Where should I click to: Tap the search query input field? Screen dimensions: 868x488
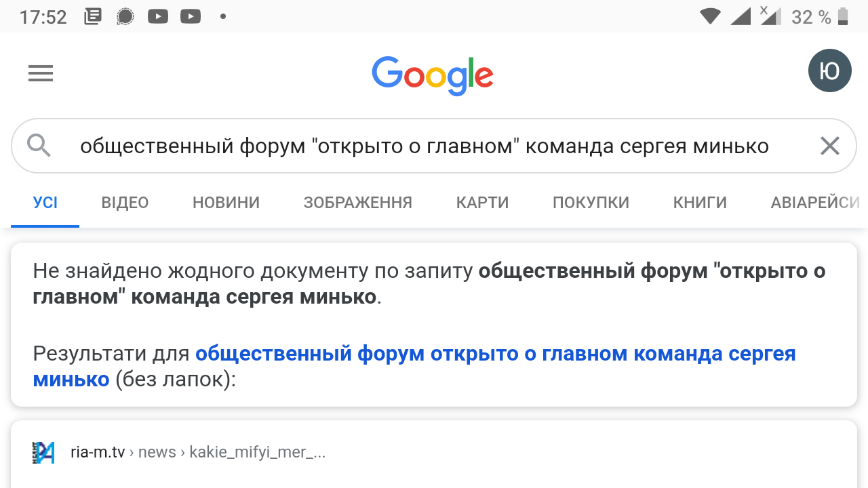point(424,146)
